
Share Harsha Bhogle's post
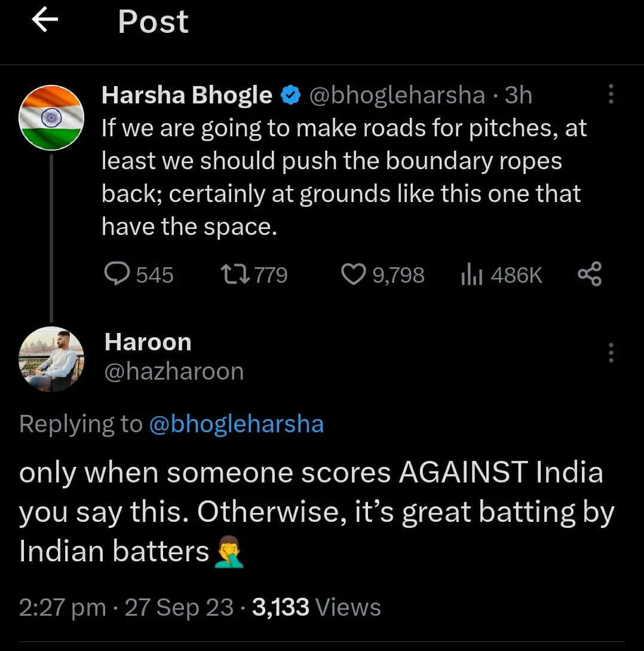590,274
